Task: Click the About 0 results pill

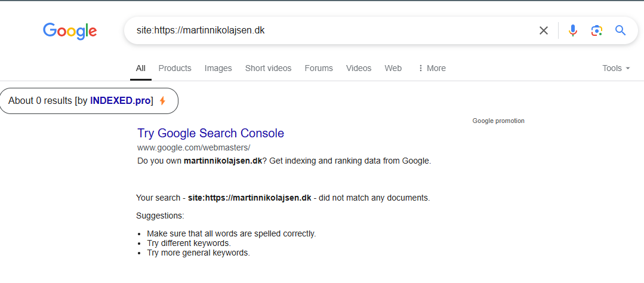Action: tap(88, 101)
